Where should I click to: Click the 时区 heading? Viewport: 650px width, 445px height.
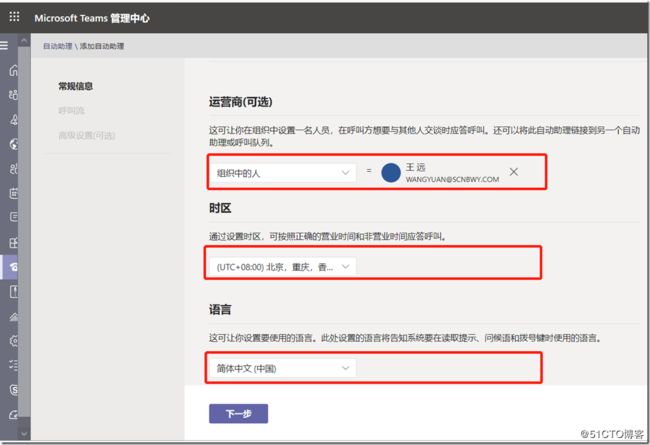[x=220, y=208]
